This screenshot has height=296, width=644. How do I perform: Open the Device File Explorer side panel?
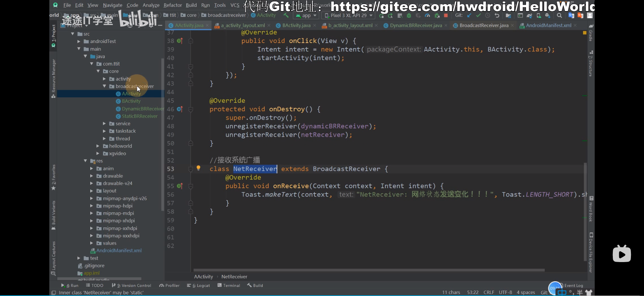tap(591, 252)
